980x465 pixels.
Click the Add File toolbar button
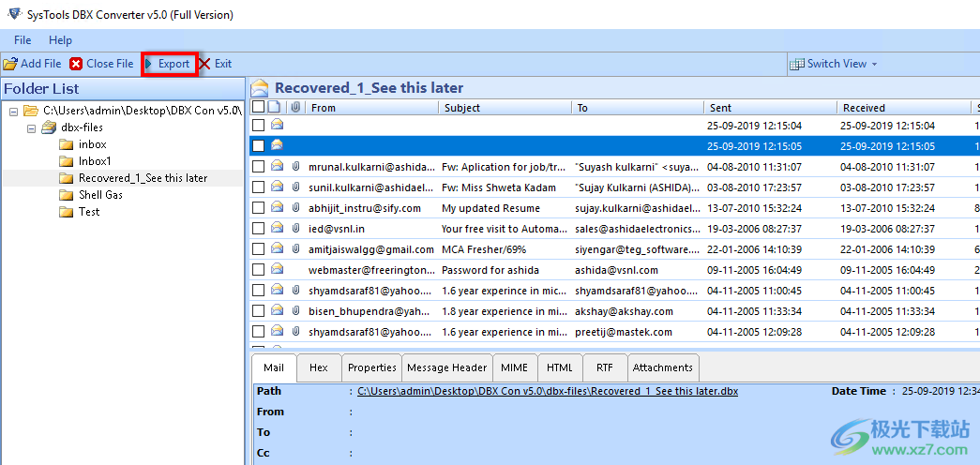(33, 64)
